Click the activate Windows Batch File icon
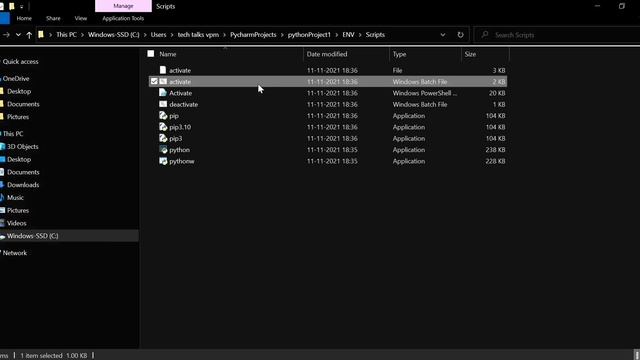The width and height of the screenshot is (640, 360). [x=163, y=82]
